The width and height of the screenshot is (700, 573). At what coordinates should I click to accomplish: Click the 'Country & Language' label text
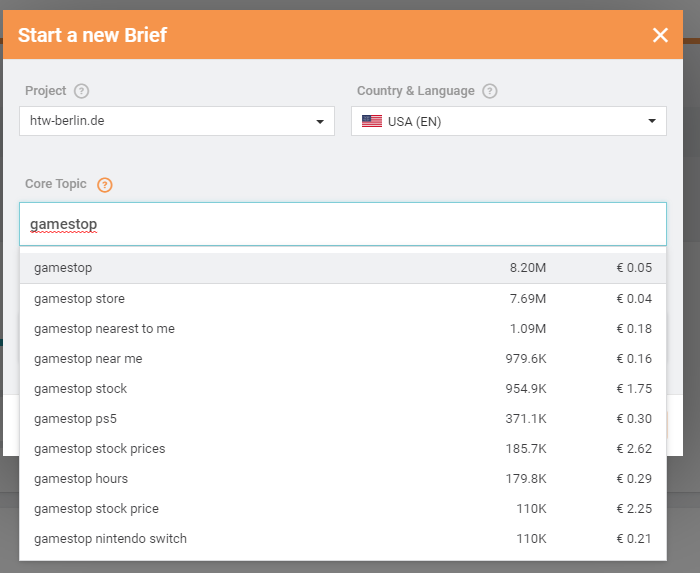tap(416, 91)
